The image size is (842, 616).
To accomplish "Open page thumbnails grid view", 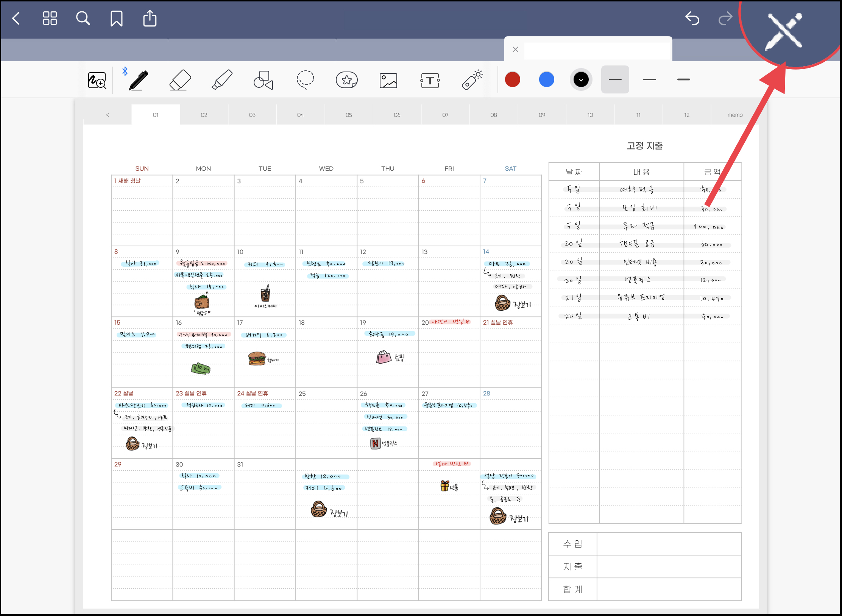I will 50,18.
